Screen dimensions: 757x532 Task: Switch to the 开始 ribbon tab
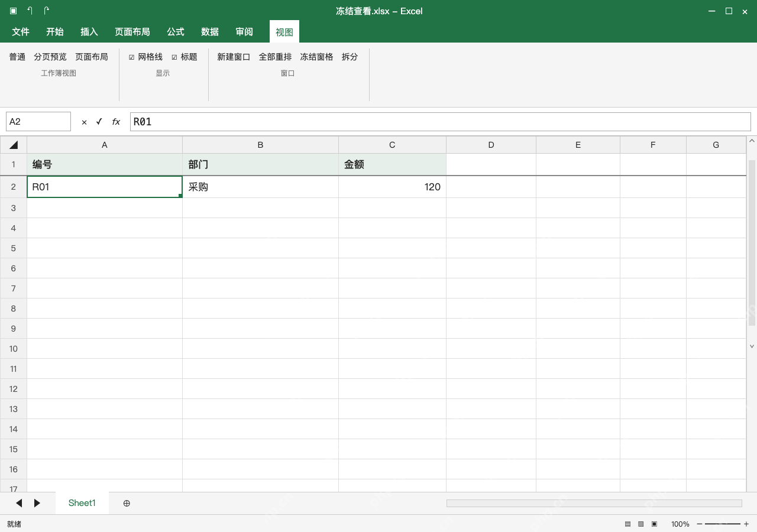[55, 32]
